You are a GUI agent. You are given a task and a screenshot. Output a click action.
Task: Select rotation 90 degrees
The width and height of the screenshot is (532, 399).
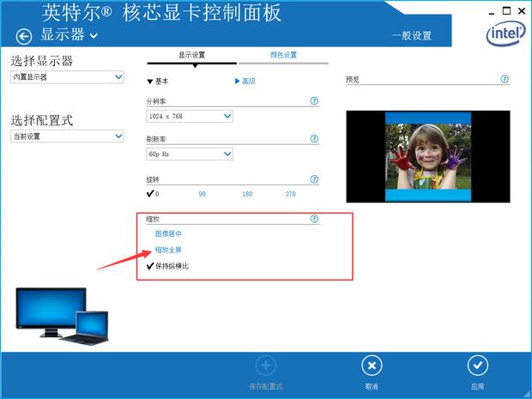tap(202, 194)
